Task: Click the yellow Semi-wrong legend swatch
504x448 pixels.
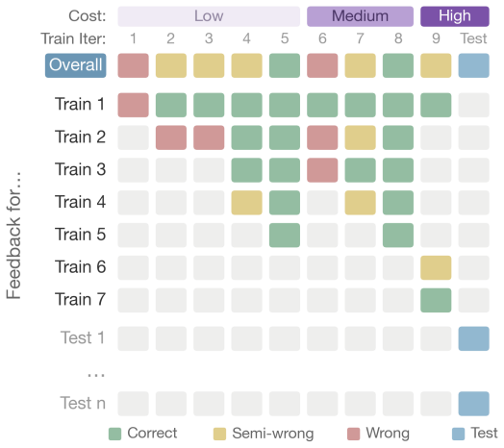Action: (219, 434)
